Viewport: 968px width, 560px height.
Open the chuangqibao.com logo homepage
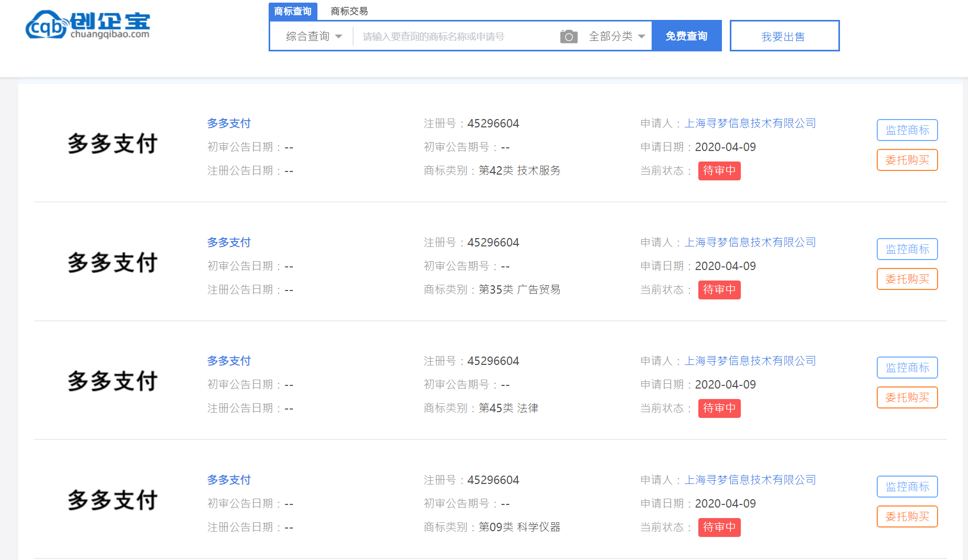[88, 25]
